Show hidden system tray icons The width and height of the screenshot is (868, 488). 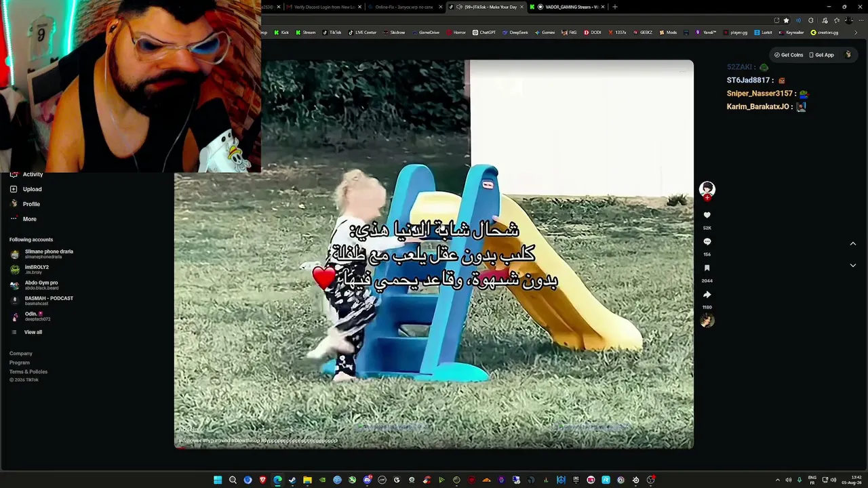point(778,480)
